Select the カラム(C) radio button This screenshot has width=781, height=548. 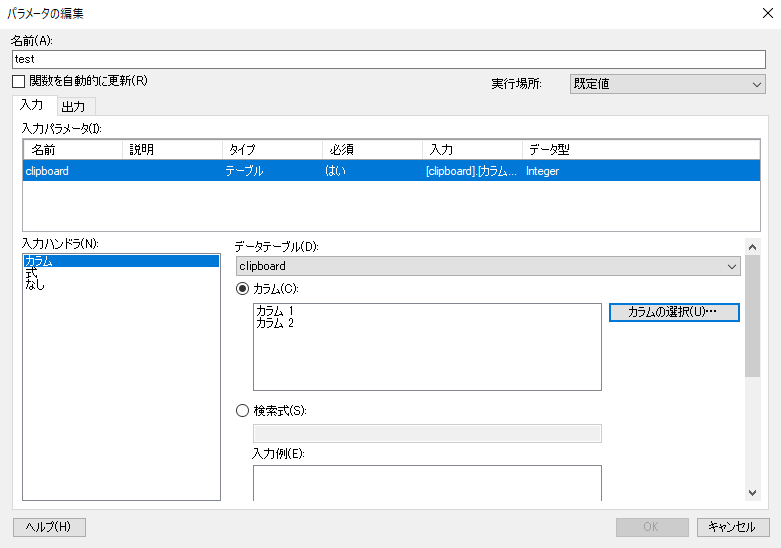pyautogui.click(x=243, y=289)
